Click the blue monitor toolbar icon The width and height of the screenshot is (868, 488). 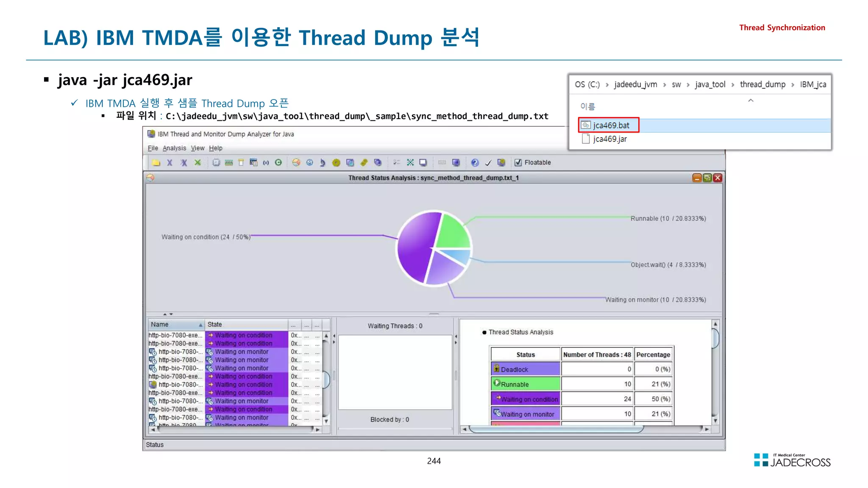(x=456, y=163)
